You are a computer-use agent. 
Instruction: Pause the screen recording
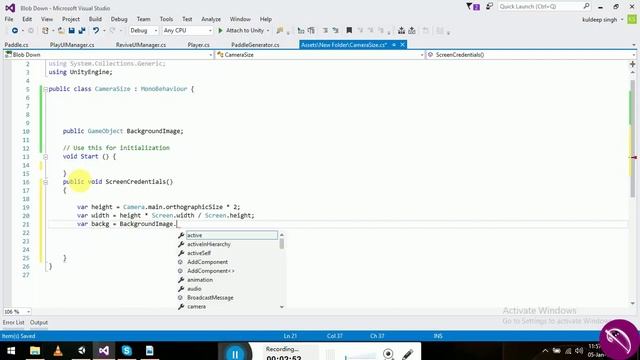235,354
